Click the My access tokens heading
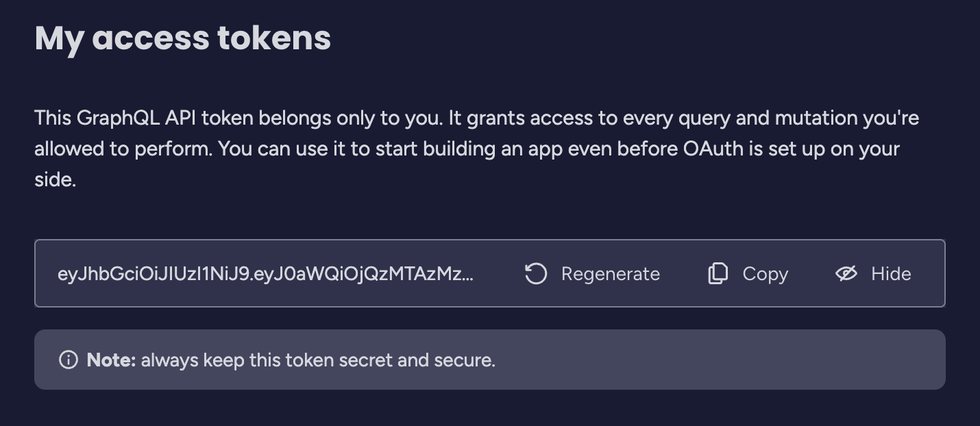Screen dimensions: 980x426 coord(182,38)
